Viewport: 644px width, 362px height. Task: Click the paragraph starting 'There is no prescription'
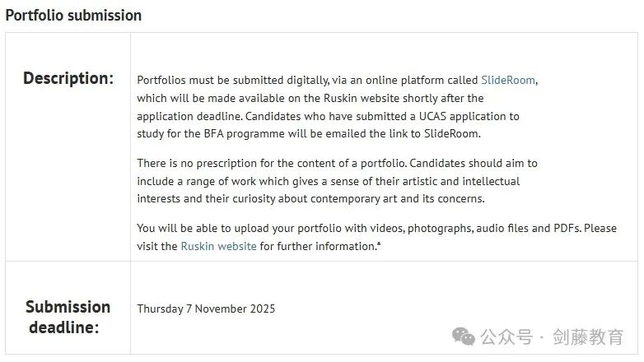coord(337,181)
